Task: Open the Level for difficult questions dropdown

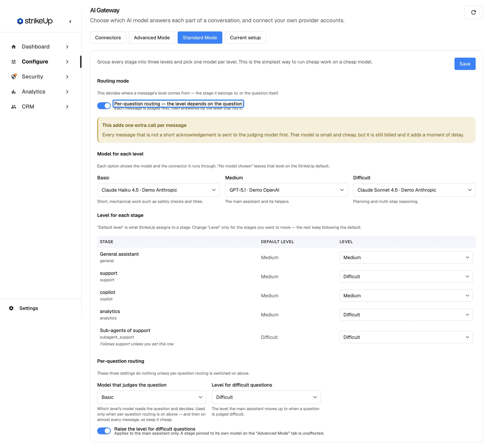Action: point(266,397)
